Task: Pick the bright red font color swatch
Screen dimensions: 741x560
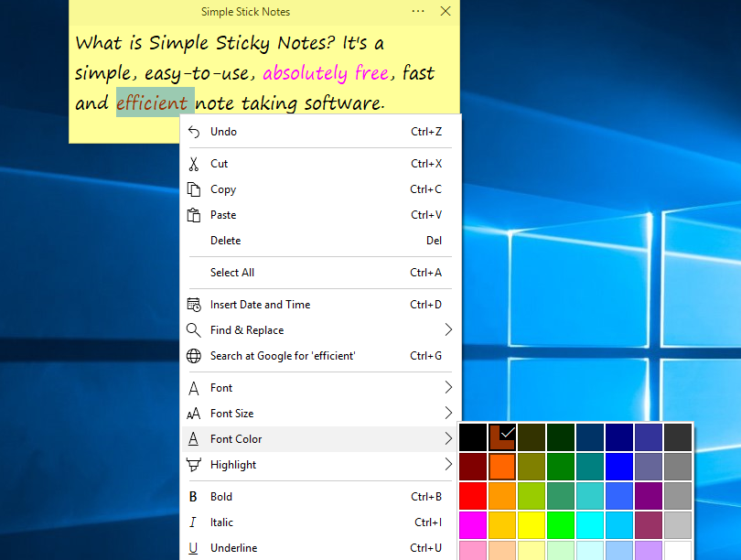Action: [x=473, y=496]
